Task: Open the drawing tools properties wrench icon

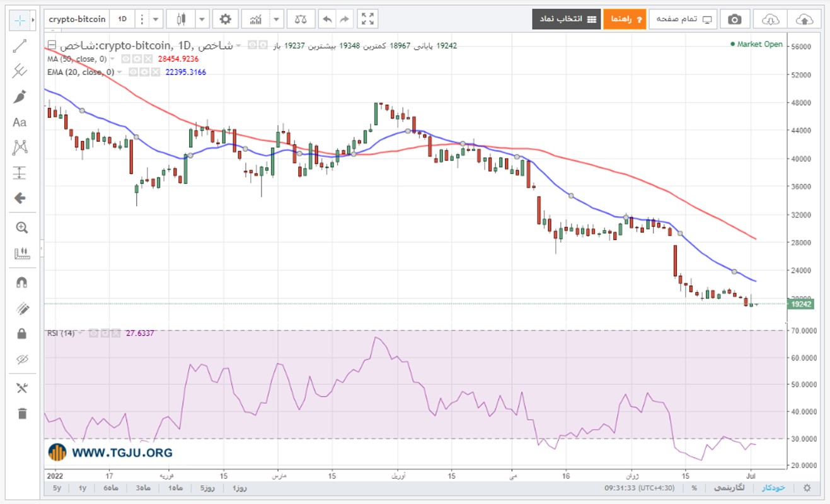Action: tap(22, 388)
